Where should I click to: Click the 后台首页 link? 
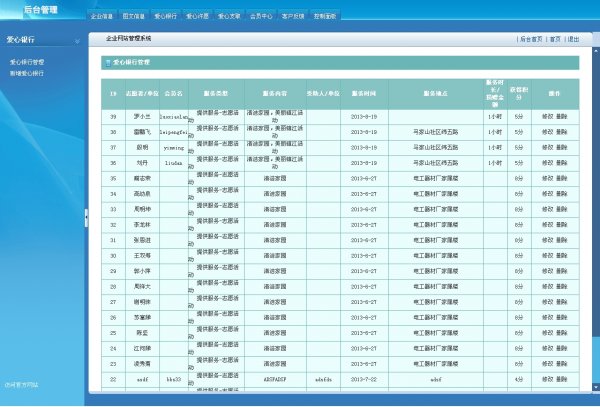pyautogui.click(x=531, y=39)
